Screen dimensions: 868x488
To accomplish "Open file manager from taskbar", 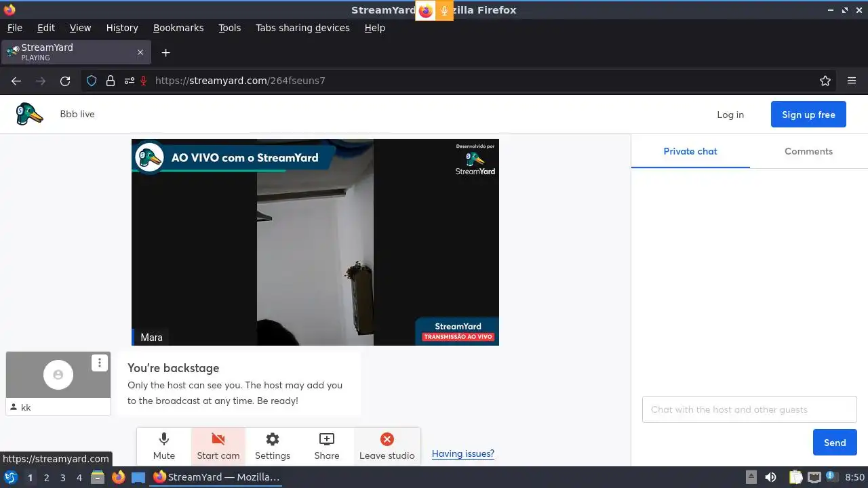I will point(98,477).
